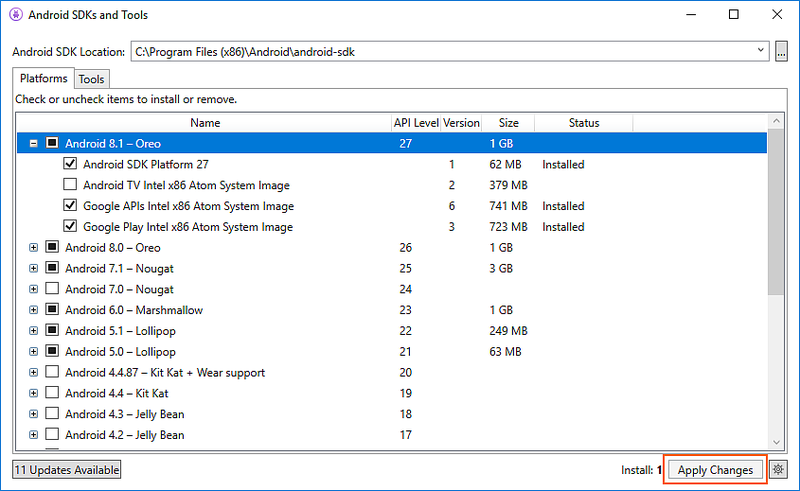Select the Platforms tab

(43, 78)
